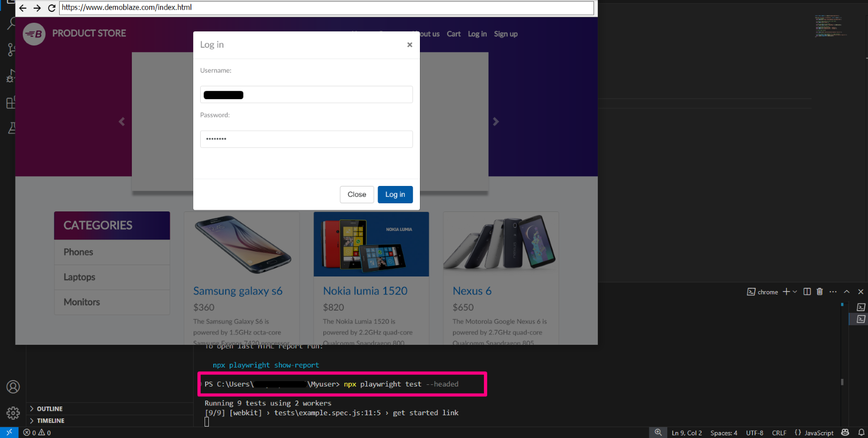Select the first terminal in list
The height and width of the screenshot is (438, 868).
pos(861,307)
